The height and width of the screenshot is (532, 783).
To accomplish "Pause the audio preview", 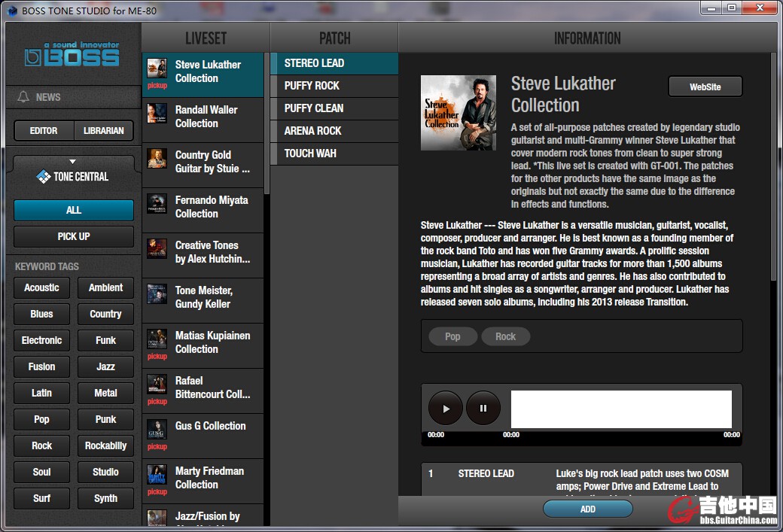I will tap(483, 409).
